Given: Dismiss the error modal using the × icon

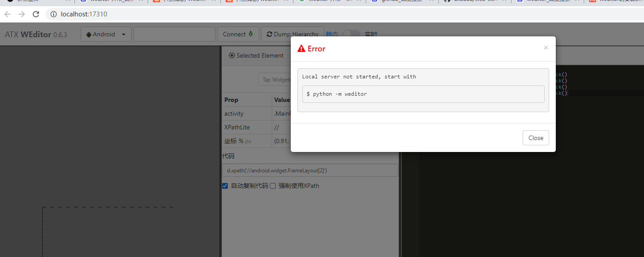Looking at the screenshot, I should coord(546,48).
